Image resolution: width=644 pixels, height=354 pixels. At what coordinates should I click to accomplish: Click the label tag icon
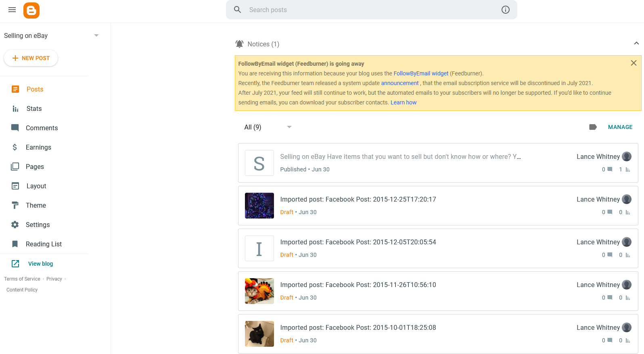pos(593,127)
